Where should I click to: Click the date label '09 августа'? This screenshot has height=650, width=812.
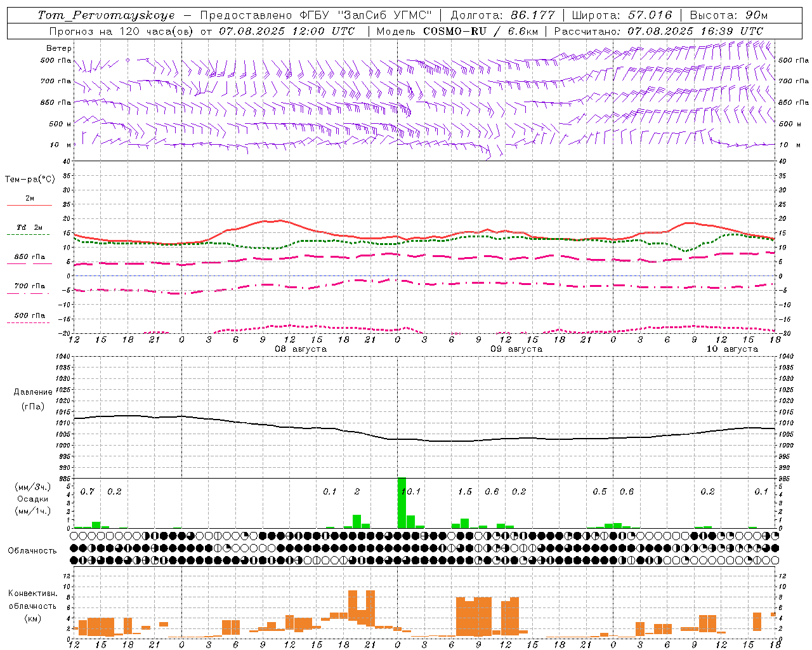516,349
